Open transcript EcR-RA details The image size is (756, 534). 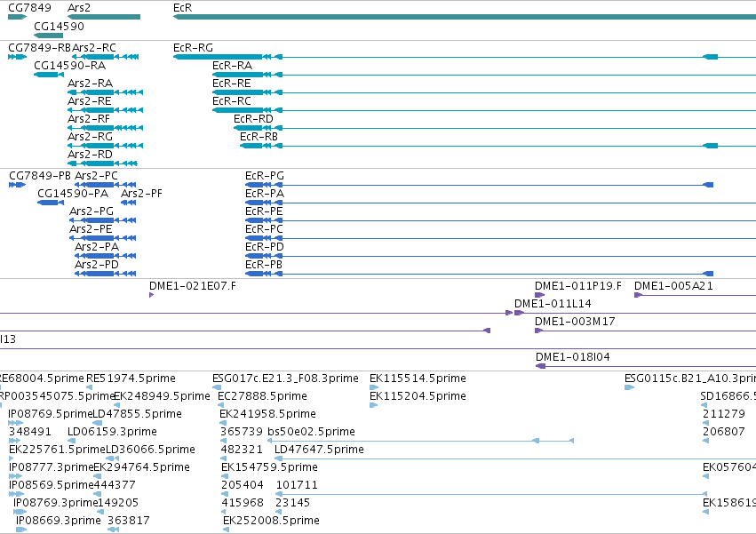(x=232, y=66)
